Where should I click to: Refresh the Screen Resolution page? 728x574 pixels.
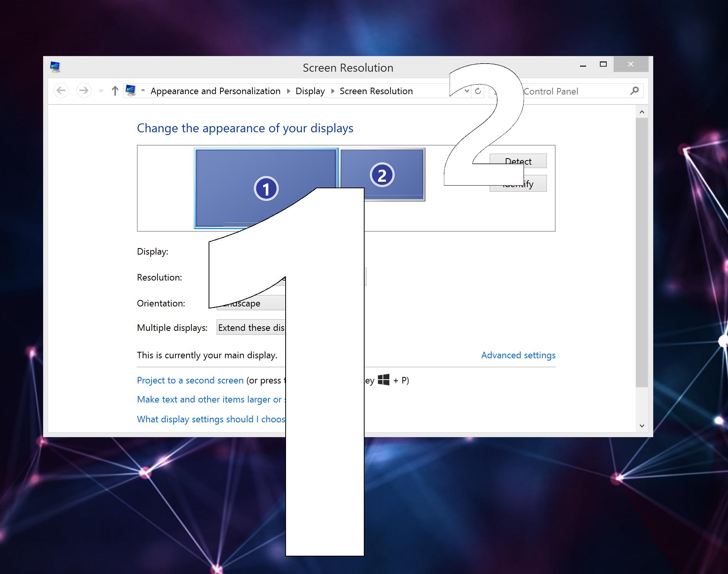click(478, 91)
